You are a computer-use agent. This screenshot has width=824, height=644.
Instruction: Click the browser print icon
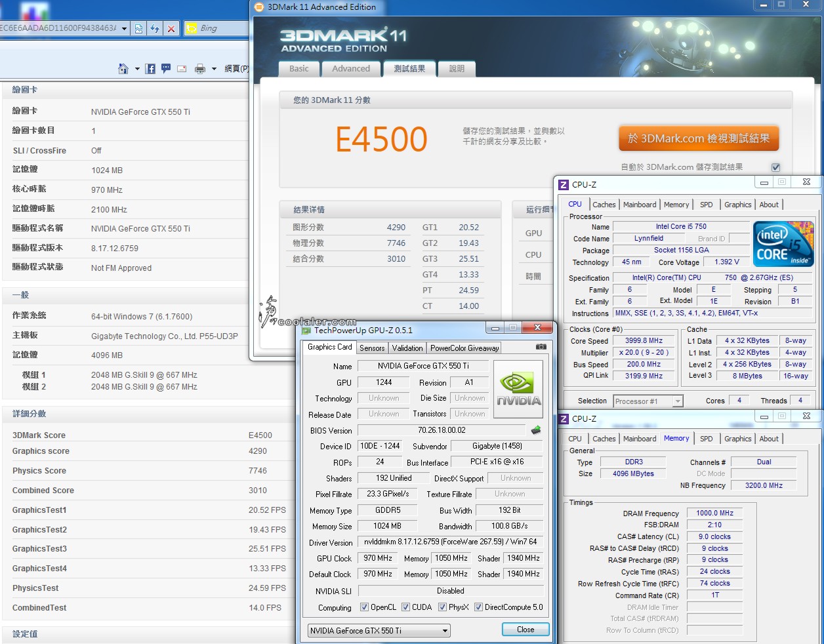pos(200,68)
